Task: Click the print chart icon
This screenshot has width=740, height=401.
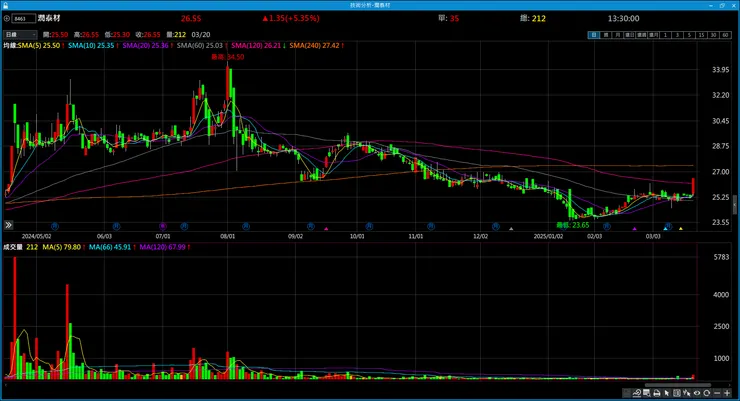Action: pos(656,393)
